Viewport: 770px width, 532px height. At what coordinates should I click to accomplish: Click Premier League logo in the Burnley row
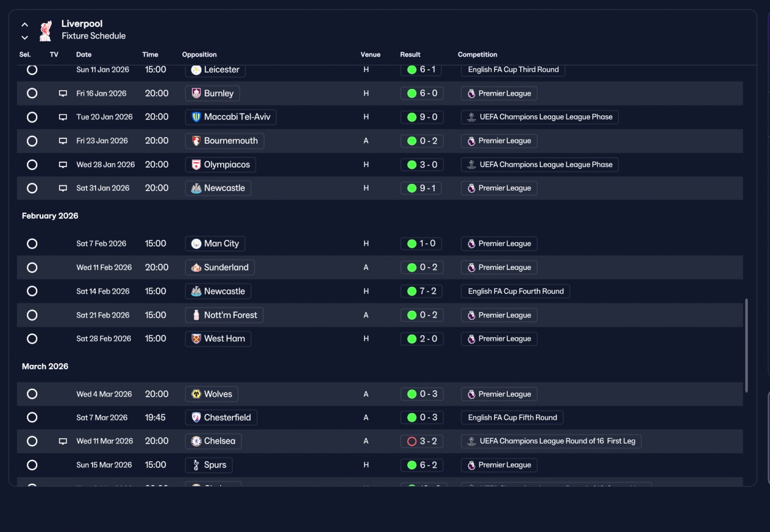click(x=471, y=94)
